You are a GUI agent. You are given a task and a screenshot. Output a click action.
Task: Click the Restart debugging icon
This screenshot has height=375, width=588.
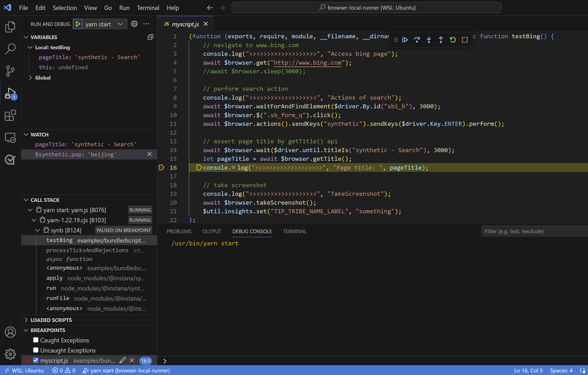tap(453, 40)
